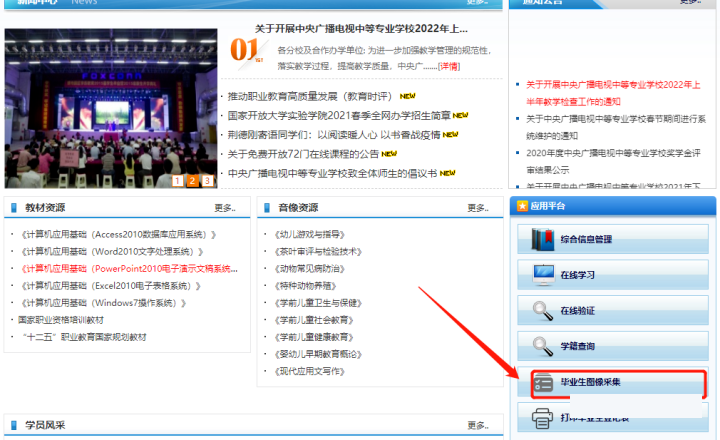
Task: Open "十二五" 职业教育国家规划教材 link
Action: (x=84, y=337)
